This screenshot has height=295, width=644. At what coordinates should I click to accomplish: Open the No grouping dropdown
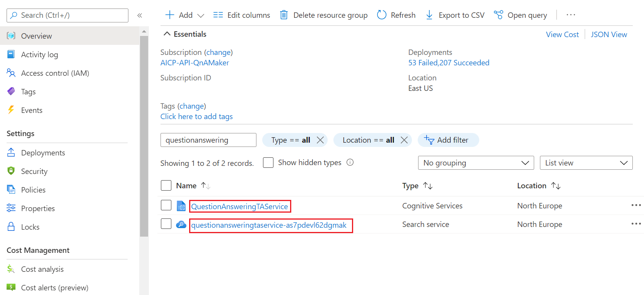[x=476, y=163]
